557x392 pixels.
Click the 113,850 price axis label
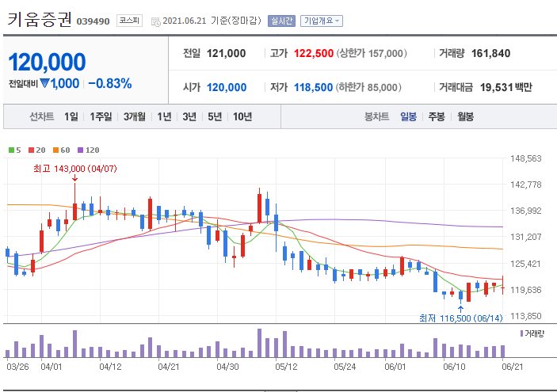tap(526, 316)
